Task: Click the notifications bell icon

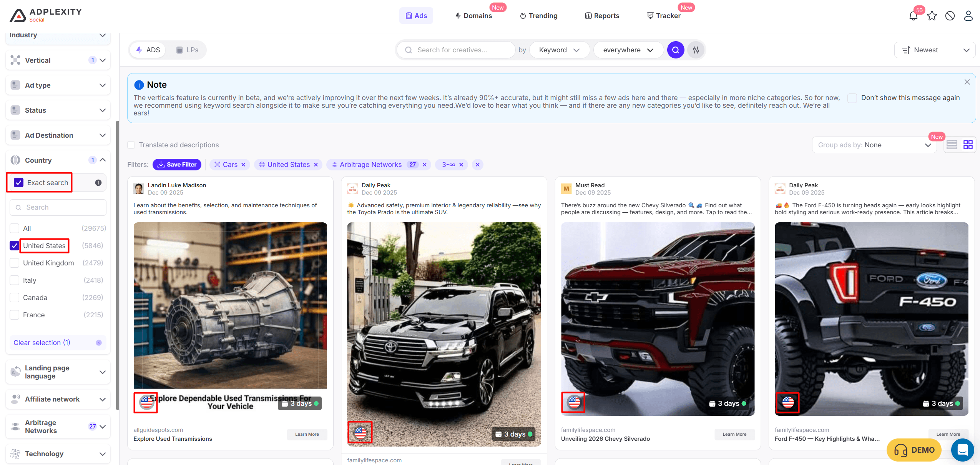Action: pos(913,16)
